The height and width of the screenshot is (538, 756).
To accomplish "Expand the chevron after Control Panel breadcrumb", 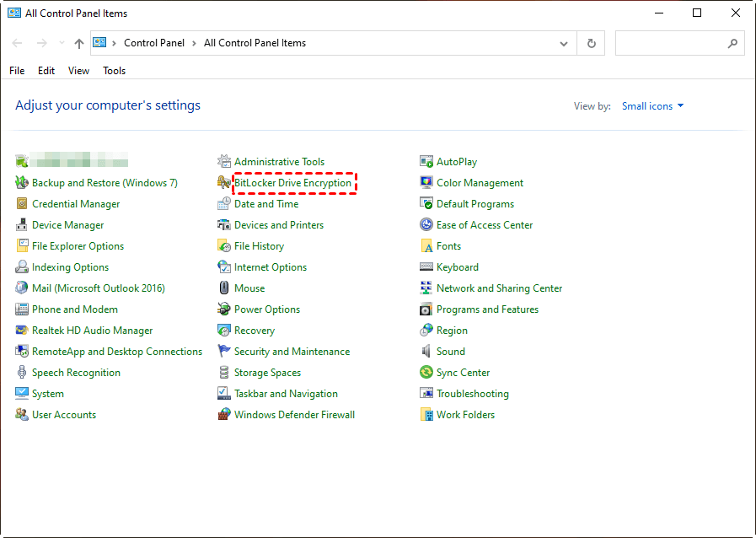I will click(x=193, y=43).
